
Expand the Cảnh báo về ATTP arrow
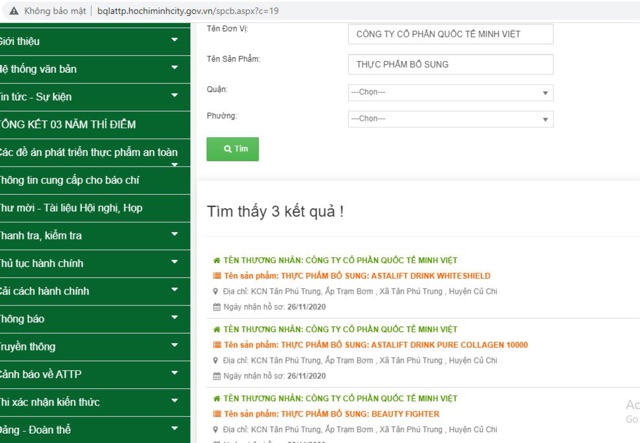tap(175, 373)
